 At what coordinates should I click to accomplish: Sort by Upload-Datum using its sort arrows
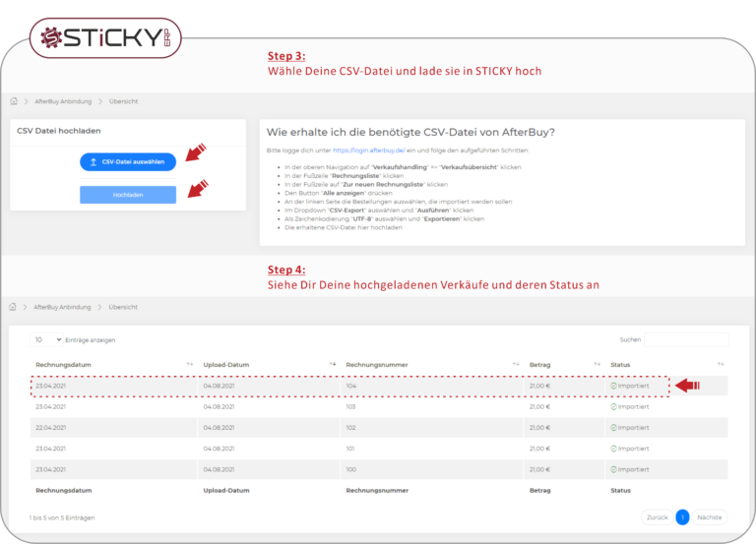click(332, 364)
